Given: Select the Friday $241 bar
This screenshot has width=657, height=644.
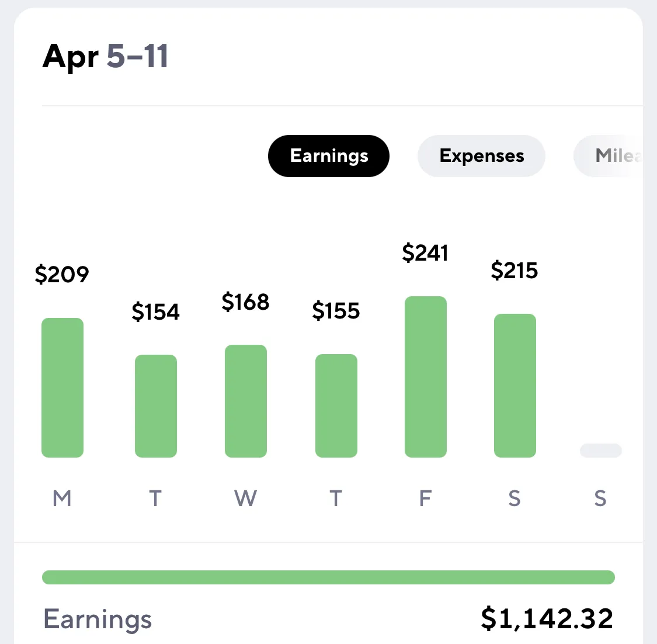Looking at the screenshot, I should click(426, 376).
